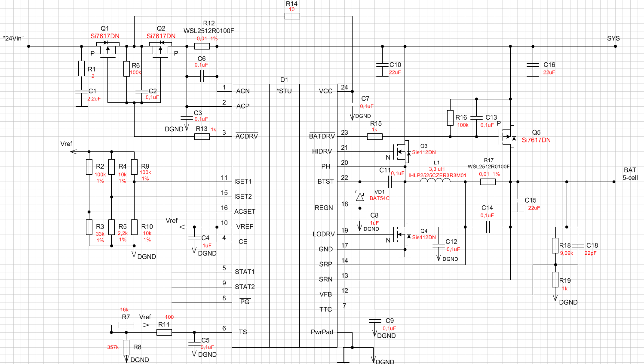Screen dimensions: 644x364
Task: Click the C10 22uF capacitor symbol
Action: tap(382, 65)
